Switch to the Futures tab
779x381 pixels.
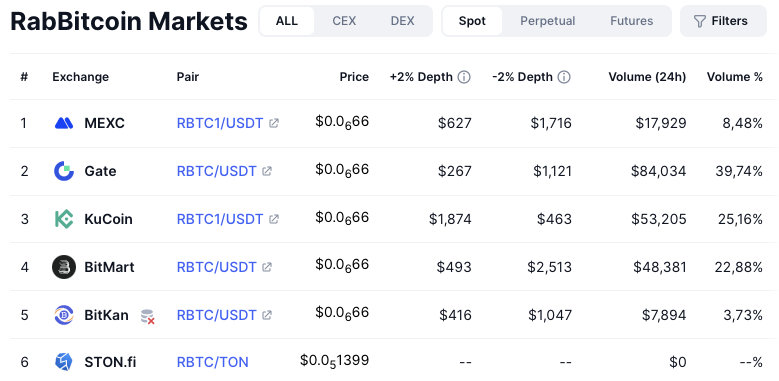[631, 21]
